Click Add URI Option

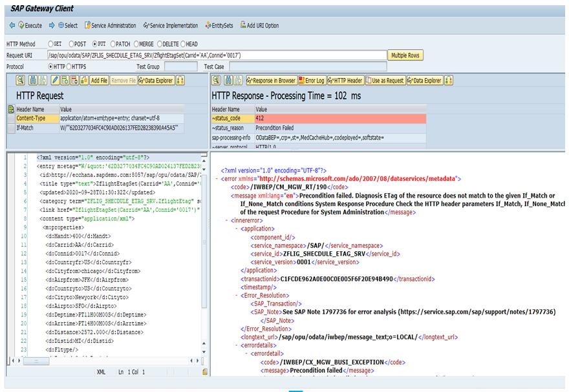click(259, 25)
